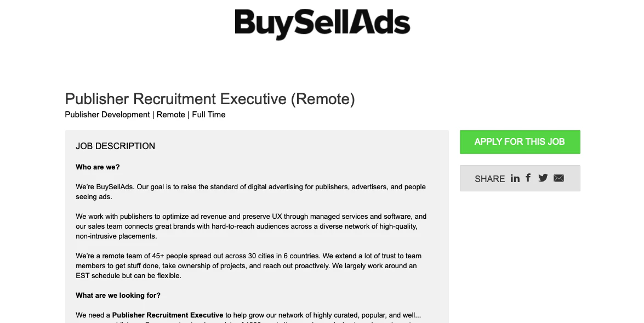Viewport: 644px width, 323px height.
Task: Click the 'Full Time' label
Action: 208,115
